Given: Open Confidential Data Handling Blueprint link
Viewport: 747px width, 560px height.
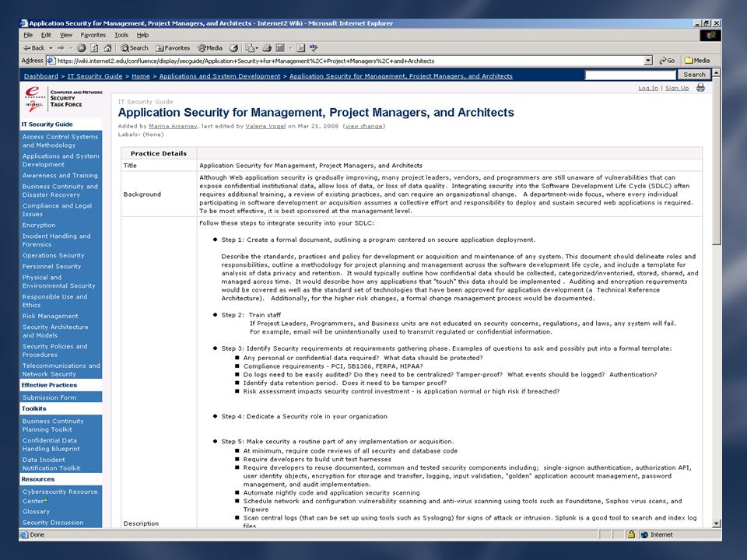Looking at the screenshot, I should click(x=51, y=444).
